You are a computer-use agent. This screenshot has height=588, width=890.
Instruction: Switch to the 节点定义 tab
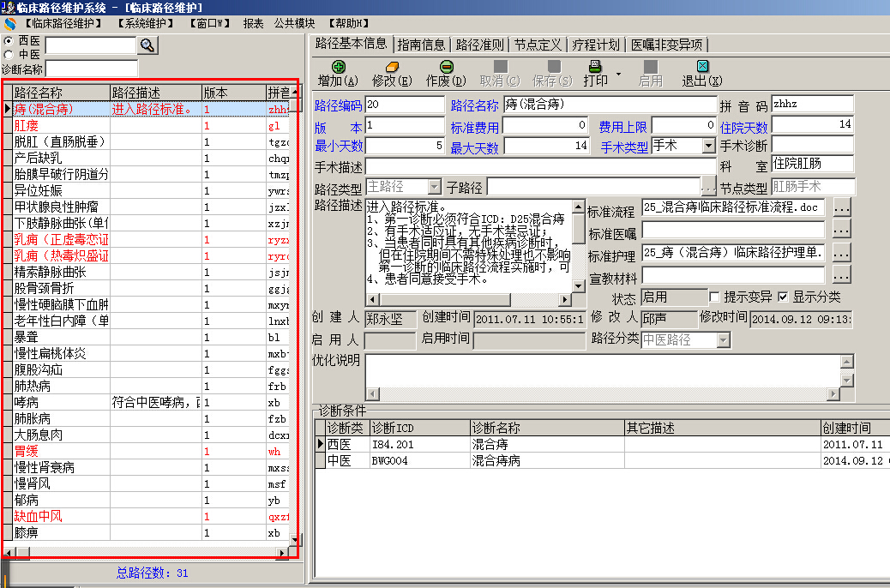coord(538,45)
